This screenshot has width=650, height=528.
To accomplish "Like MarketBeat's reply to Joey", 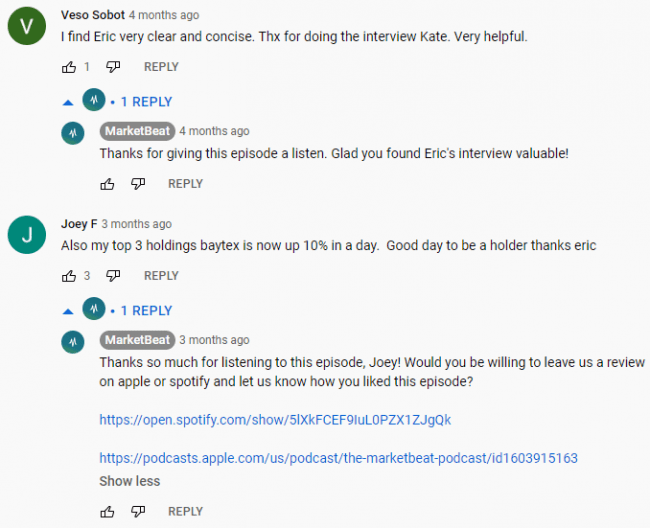I will coord(107,511).
